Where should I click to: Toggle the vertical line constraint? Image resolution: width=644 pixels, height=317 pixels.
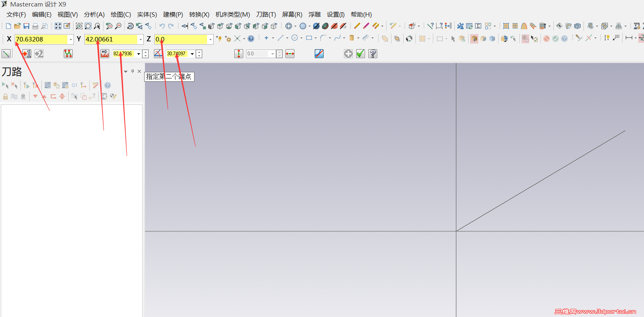(239, 54)
